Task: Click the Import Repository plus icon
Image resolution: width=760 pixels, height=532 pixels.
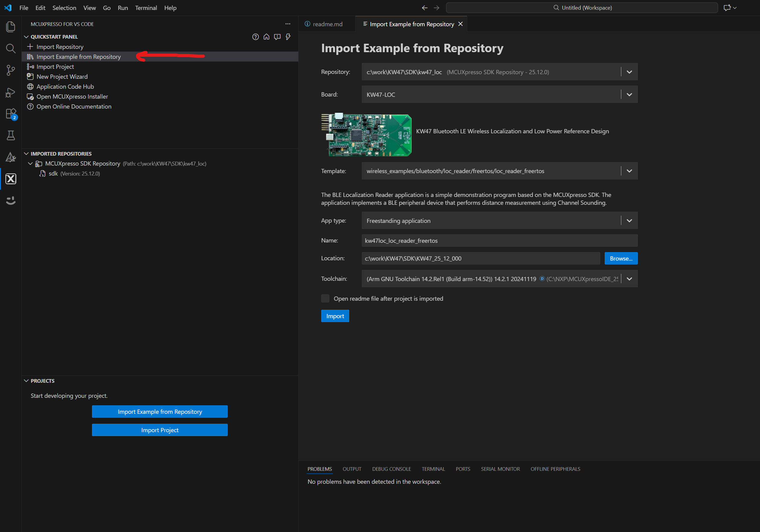Action: click(30, 47)
